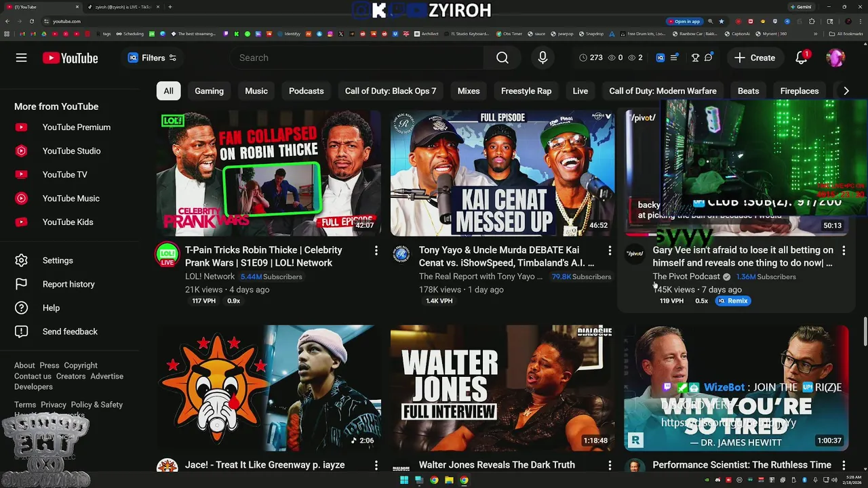Image resolution: width=868 pixels, height=488 pixels.
Task: Open more options for Tony Yayo video
Action: coord(610,251)
